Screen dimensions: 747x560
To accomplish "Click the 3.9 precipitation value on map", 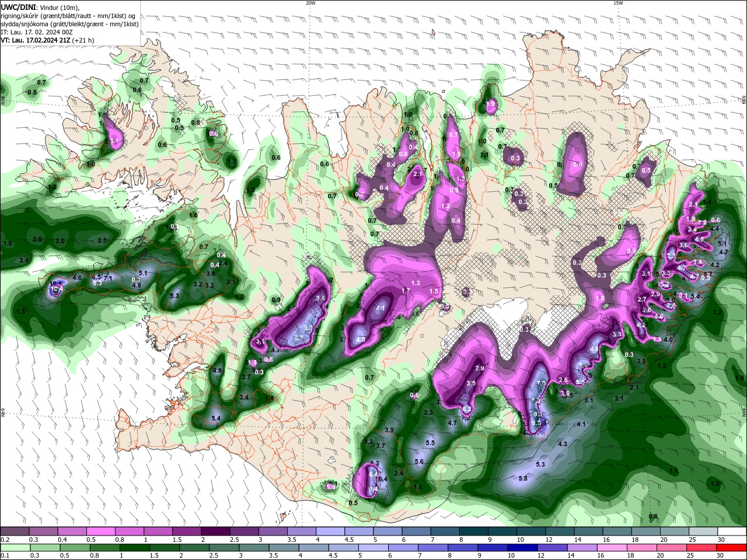I will click(x=389, y=430).
